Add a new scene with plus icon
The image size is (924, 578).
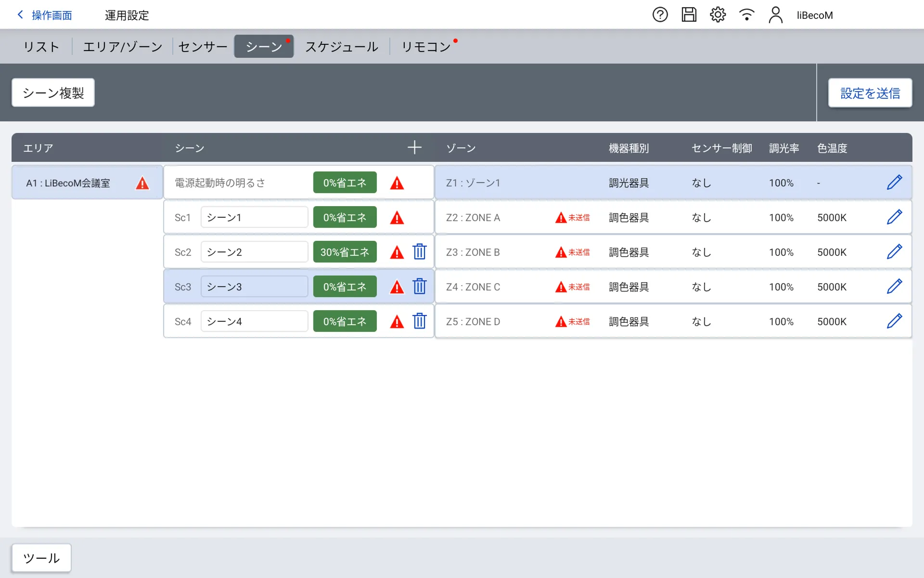point(414,148)
